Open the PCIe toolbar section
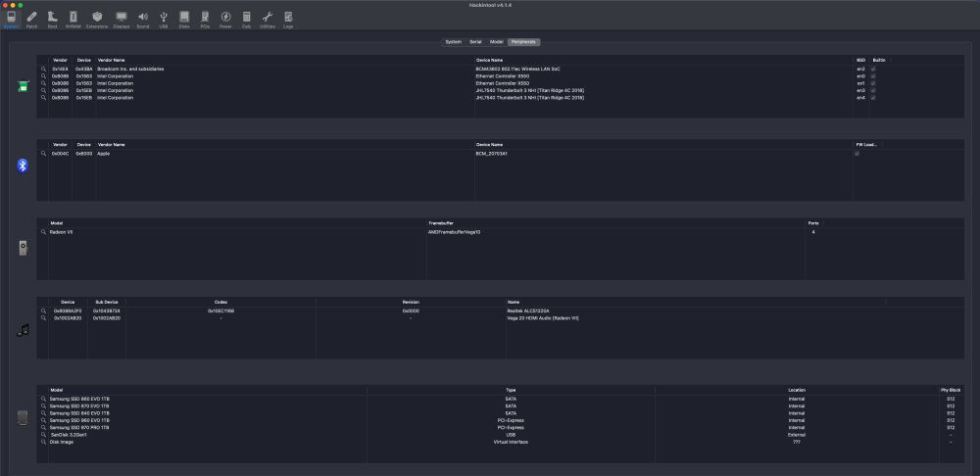Image resolution: width=980 pixels, height=476 pixels. point(205,20)
